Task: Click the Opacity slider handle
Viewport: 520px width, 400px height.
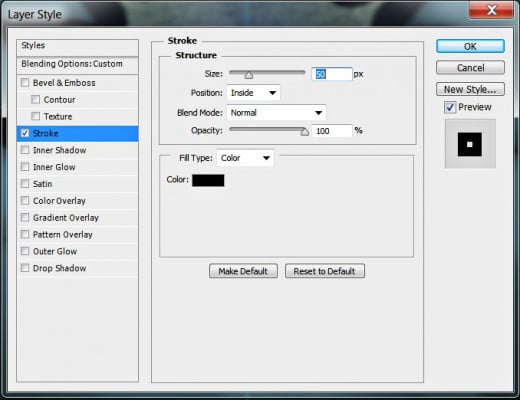Action: 304,132
